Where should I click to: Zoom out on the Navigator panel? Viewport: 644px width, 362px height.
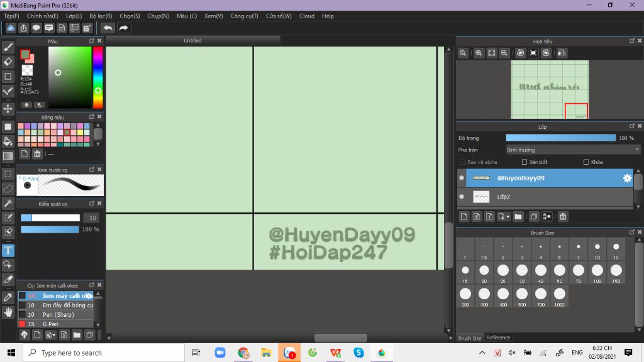coord(504,53)
